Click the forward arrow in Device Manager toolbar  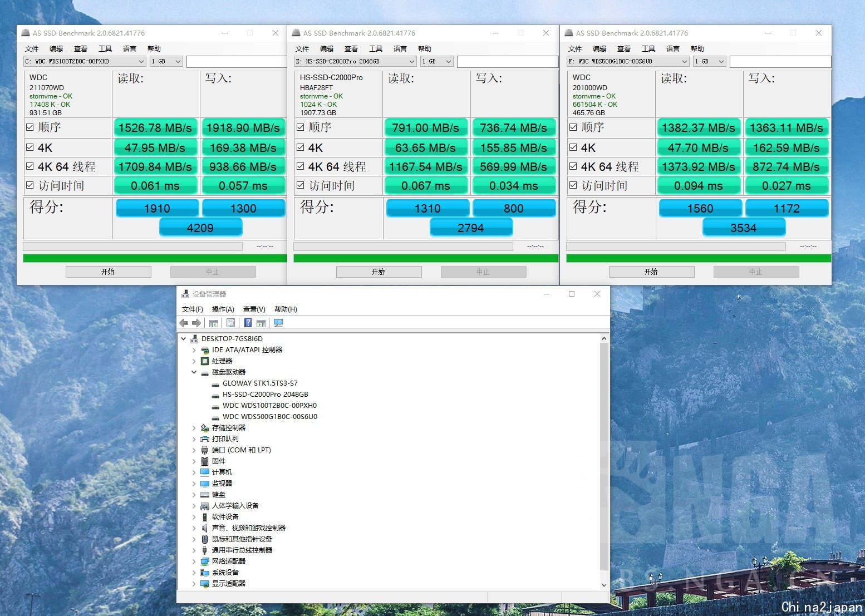pyautogui.click(x=196, y=323)
